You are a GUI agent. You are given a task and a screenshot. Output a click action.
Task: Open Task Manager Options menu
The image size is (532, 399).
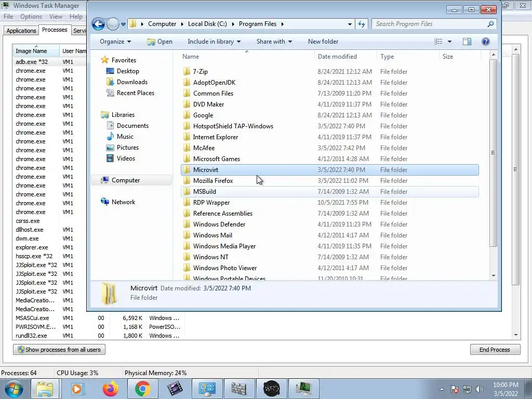click(x=31, y=17)
